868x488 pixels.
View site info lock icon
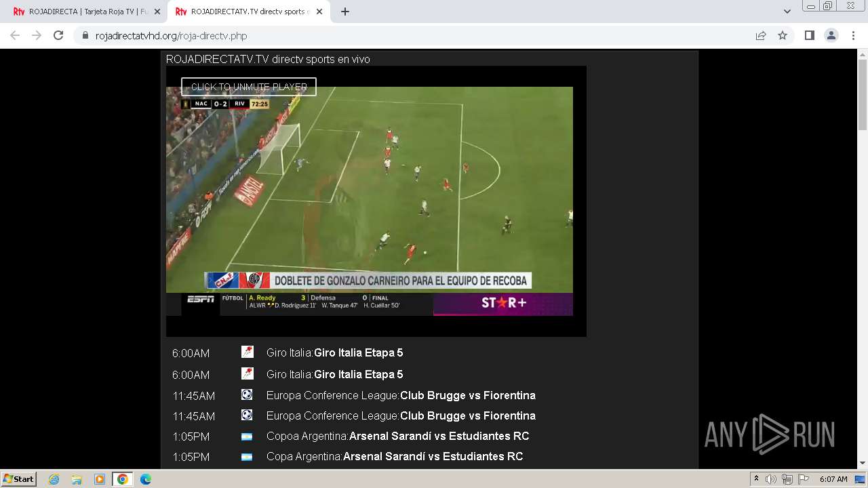click(85, 35)
